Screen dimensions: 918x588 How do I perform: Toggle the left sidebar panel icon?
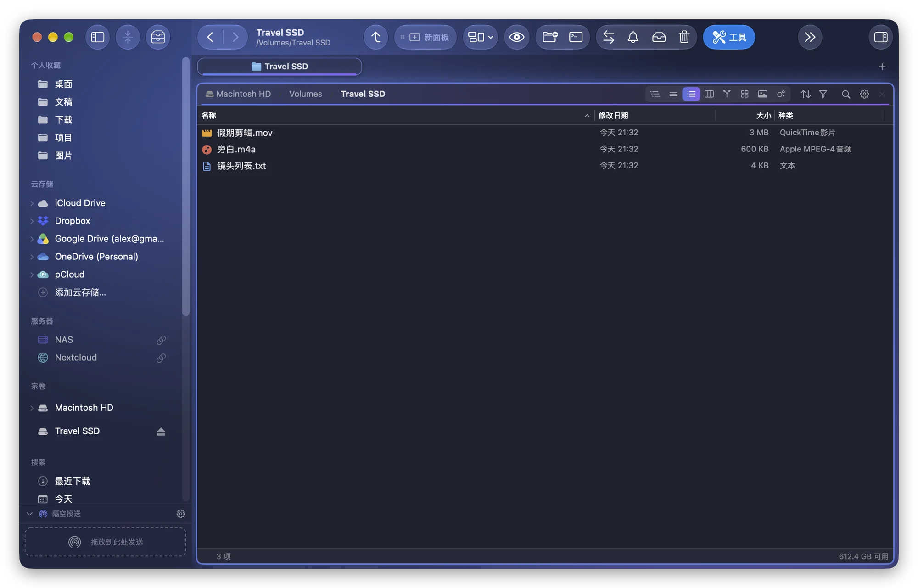(97, 37)
